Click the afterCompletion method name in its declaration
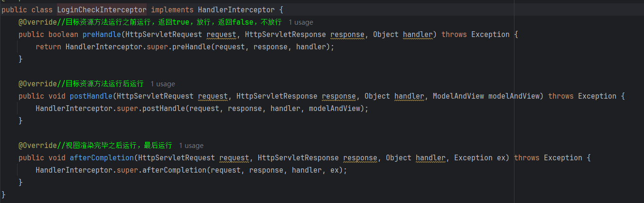644x203 pixels. tap(102, 158)
